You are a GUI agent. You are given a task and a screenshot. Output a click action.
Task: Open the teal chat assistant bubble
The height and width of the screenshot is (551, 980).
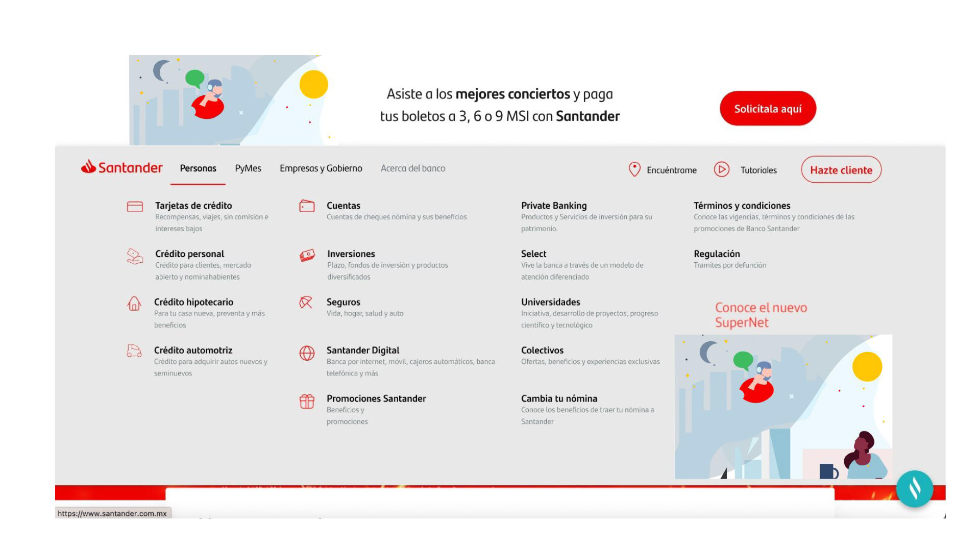(x=915, y=489)
